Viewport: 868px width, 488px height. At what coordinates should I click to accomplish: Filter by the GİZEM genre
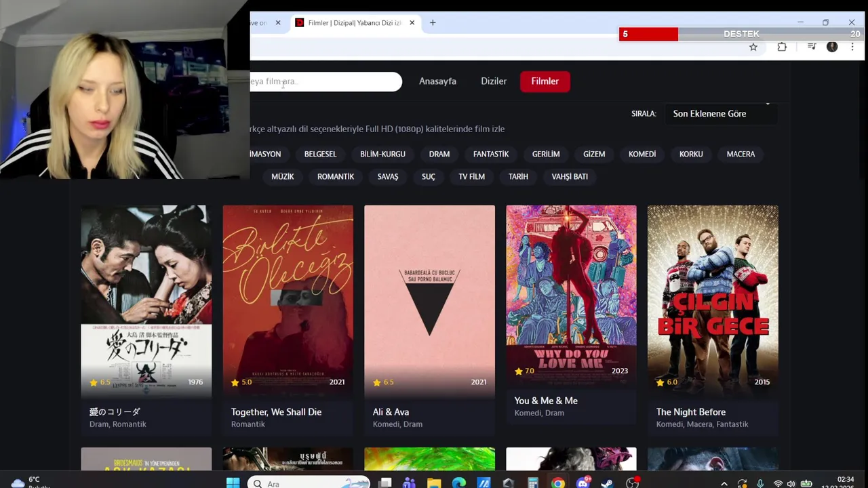coord(594,154)
